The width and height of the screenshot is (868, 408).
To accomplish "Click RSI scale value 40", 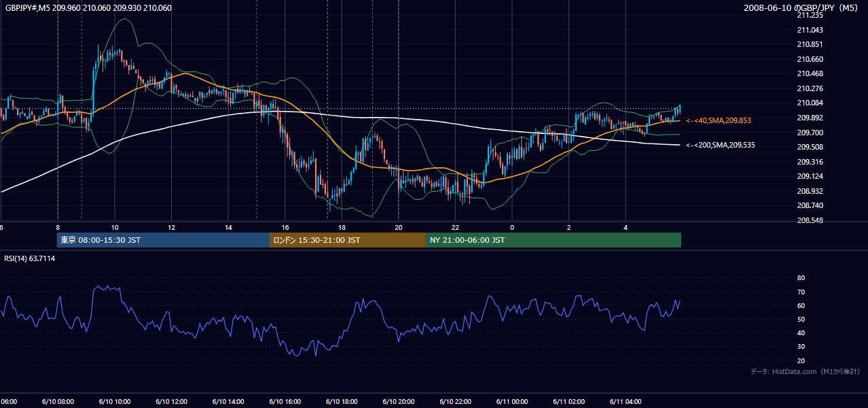I will coord(801,333).
